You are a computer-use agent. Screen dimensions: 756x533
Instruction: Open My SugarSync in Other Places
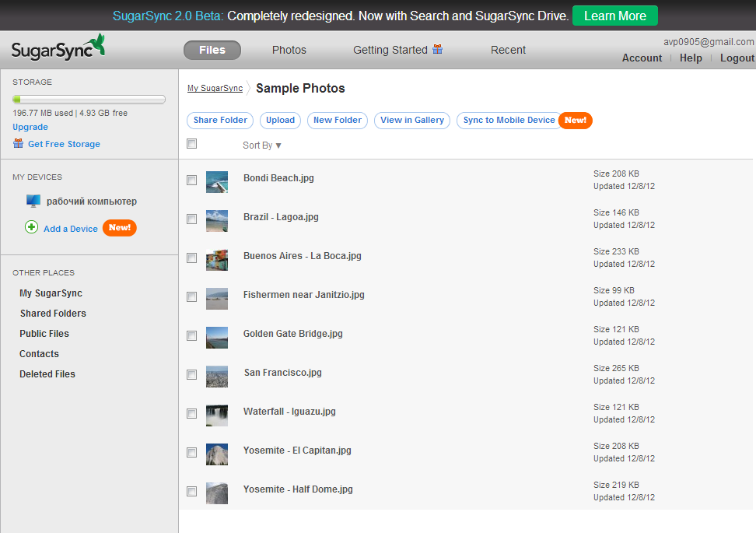click(51, 293)
